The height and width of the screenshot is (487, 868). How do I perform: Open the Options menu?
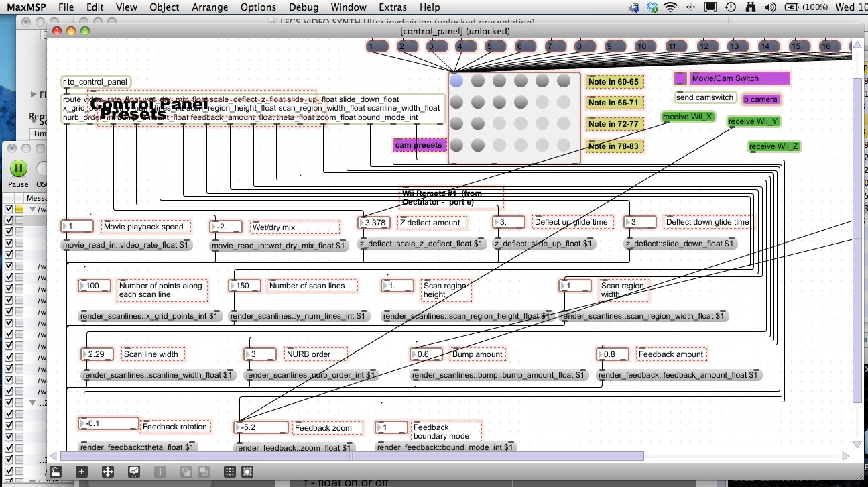(x=257, y=7)
